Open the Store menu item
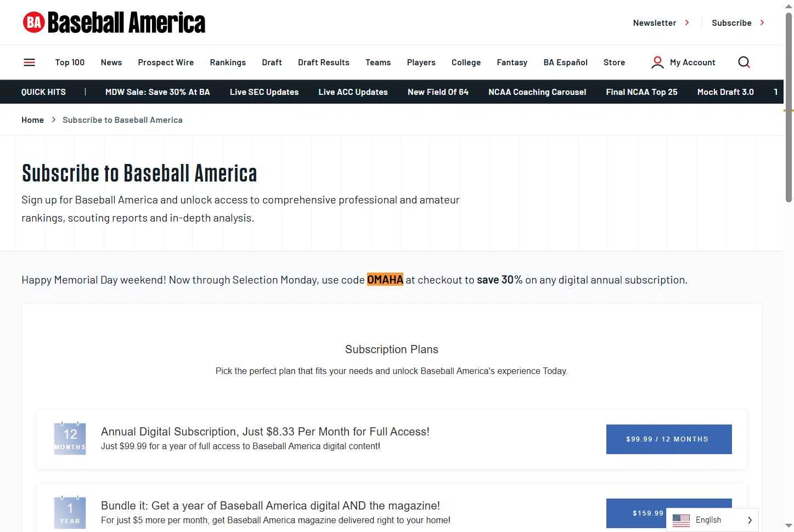This screenshot has width=794, height=532. (614, 63)
